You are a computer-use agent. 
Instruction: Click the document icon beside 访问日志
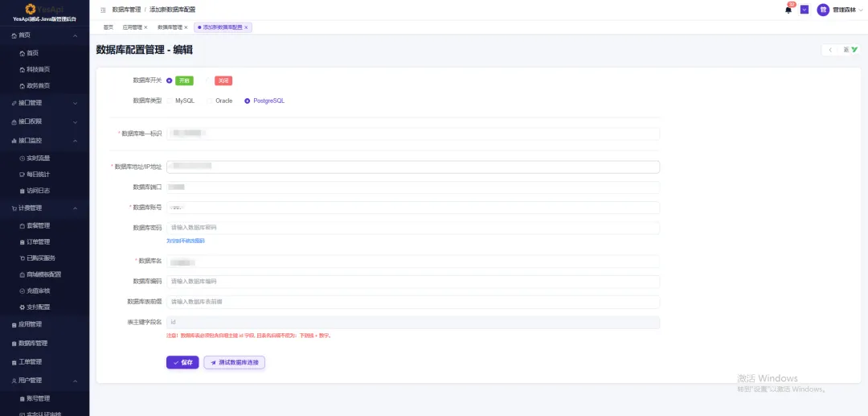[23, 191]
